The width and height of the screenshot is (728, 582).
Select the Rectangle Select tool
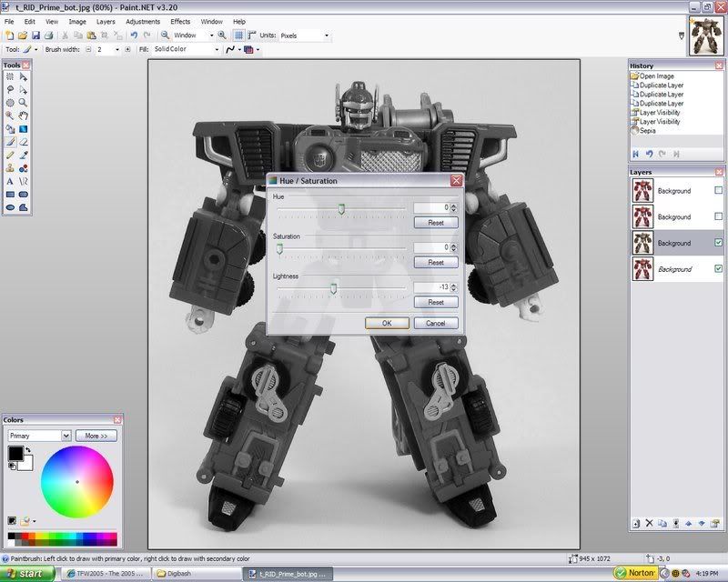coord(10,77)
